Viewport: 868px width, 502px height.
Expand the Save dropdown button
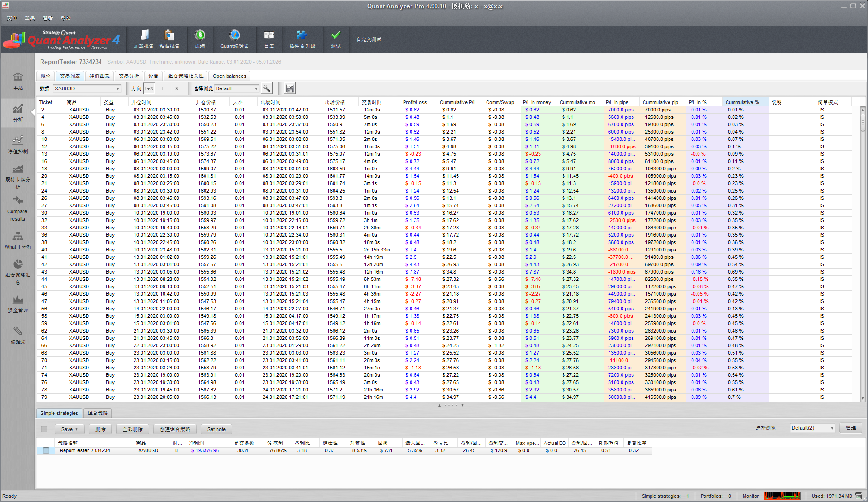click(x=69, y=429)
